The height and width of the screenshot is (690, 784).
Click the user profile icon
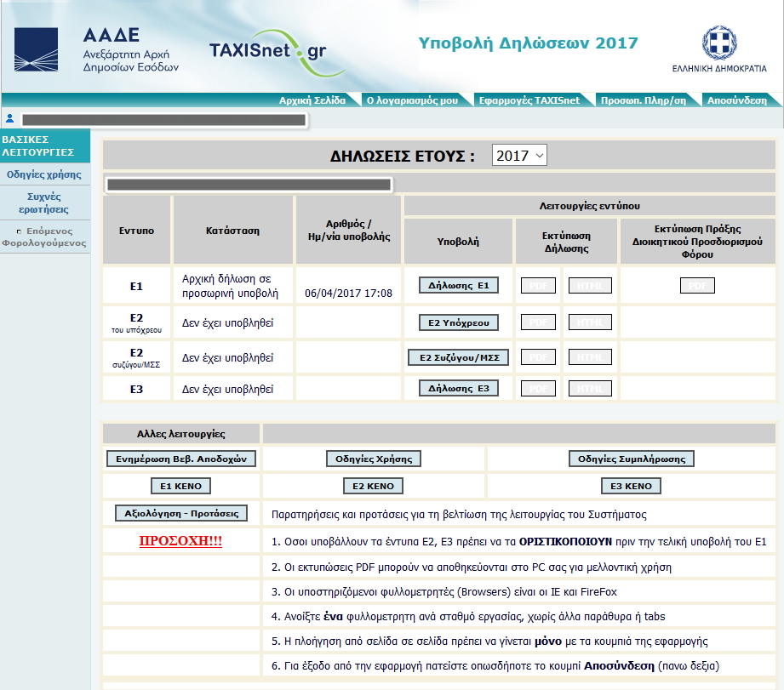(x=10, y=119)
